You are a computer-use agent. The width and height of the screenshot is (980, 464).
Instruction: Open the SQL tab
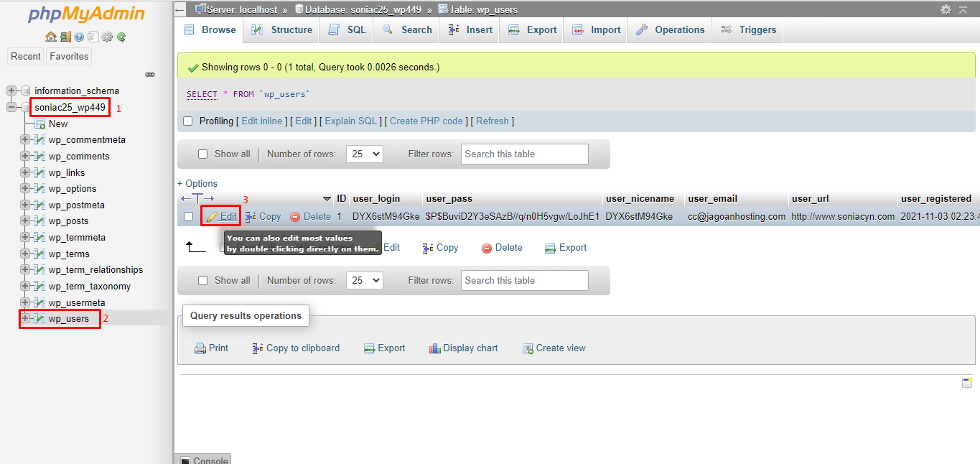[347, 30]
